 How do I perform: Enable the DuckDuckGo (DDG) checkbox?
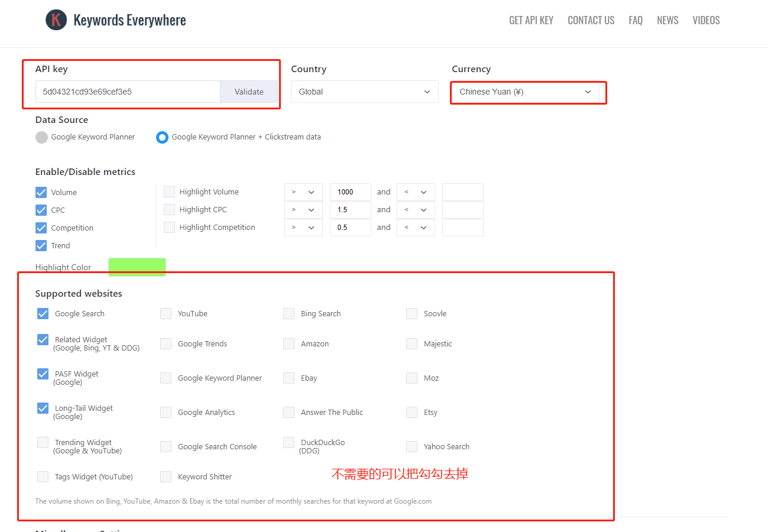coord(289,442)
